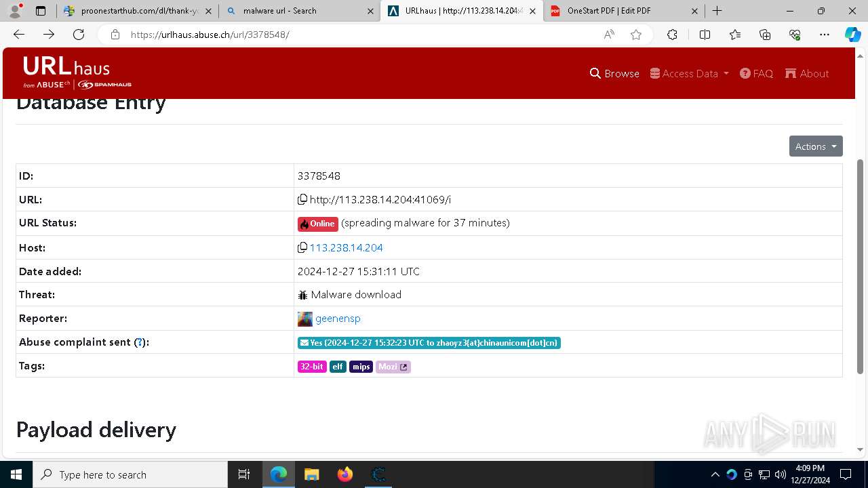Open Browser essentials heart icon
This screenshot has width=868, height=488.
(x=795, y=35)
